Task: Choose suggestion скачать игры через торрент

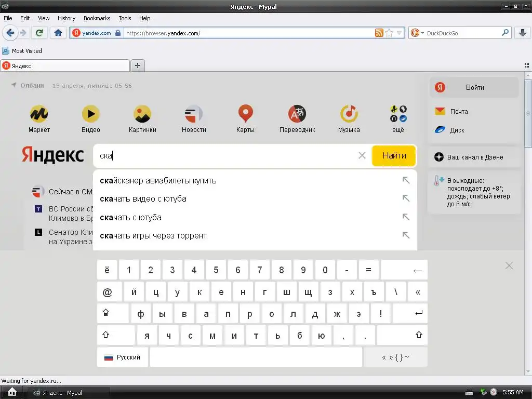Action: [x=255, y=236]
